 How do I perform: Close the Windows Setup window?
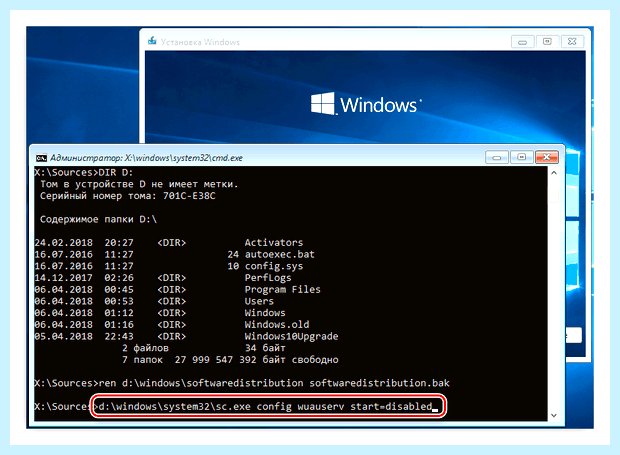572,42
